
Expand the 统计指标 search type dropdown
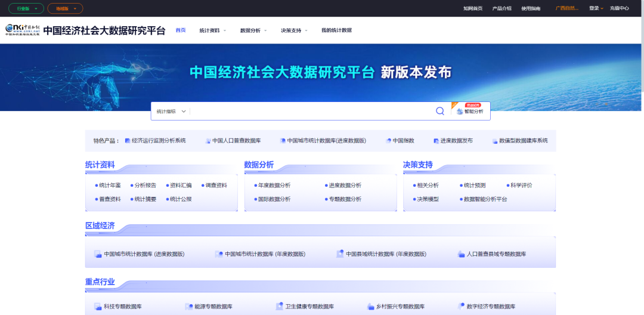(x=172, y=112)
